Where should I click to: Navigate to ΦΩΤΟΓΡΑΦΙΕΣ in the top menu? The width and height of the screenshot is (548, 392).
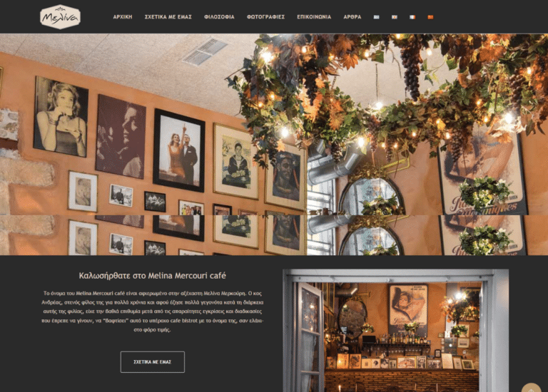(x=265, y=17)
